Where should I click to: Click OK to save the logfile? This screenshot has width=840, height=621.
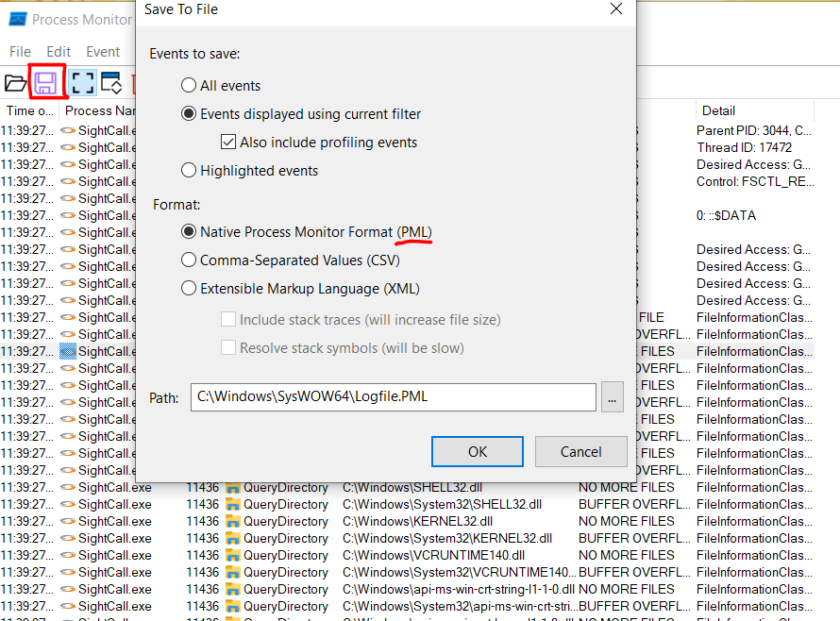coord(477,451)
